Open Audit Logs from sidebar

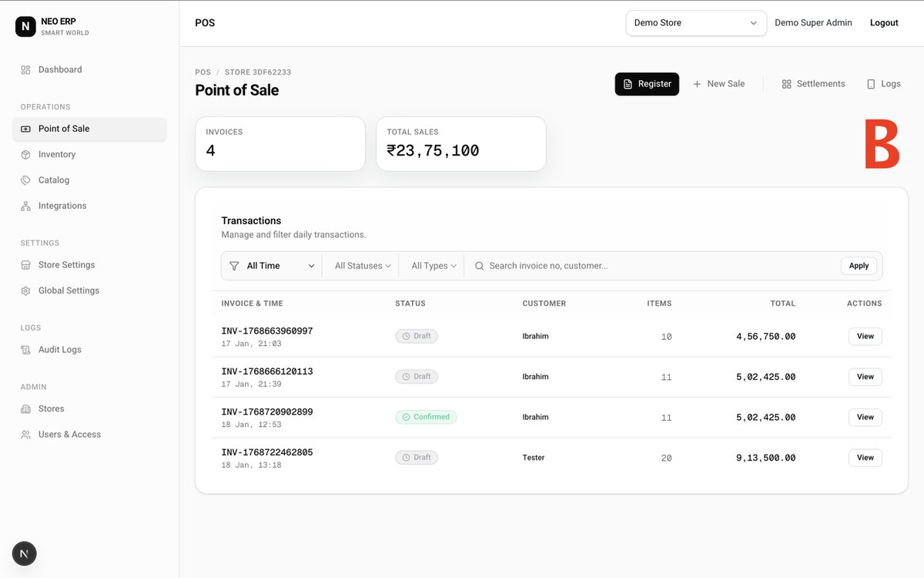pos(89,350)
